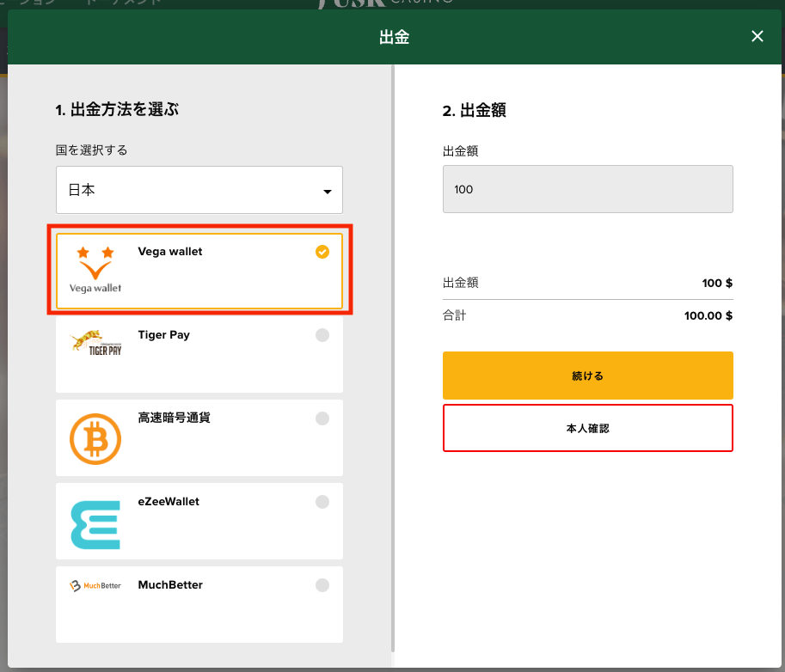
Task: Click the Vega wallet star logo
Action: (95, 269)
